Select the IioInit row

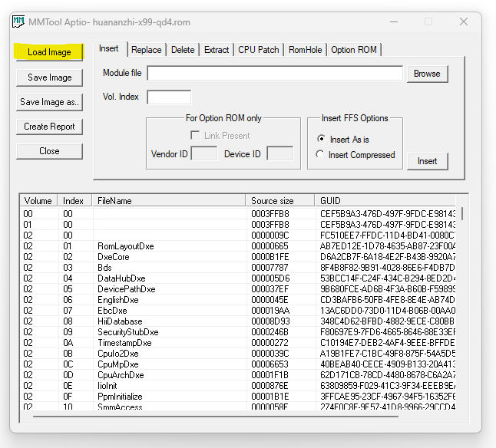pos(238,386)
